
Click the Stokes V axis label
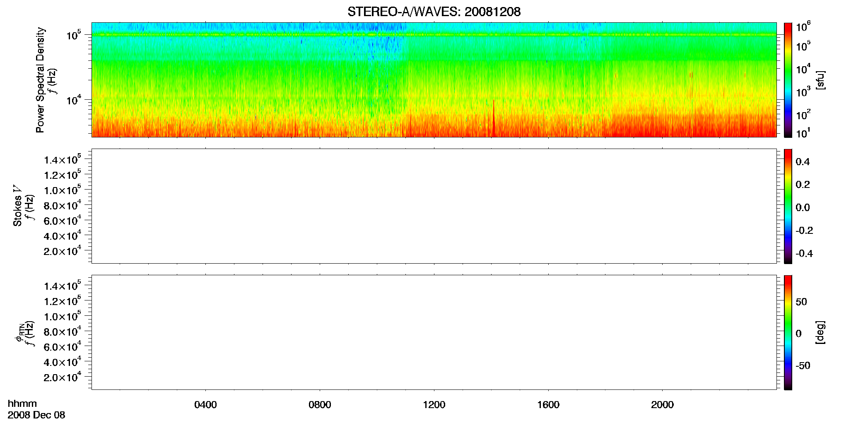17,206
